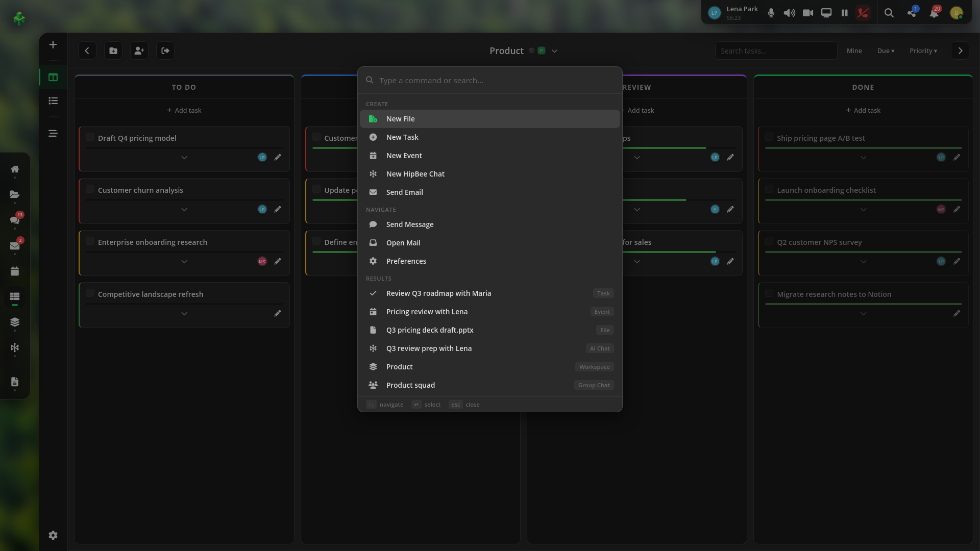Open the HipBee AI icon in the dock
This screenshot has width=980, height=551.
(15, 347)
